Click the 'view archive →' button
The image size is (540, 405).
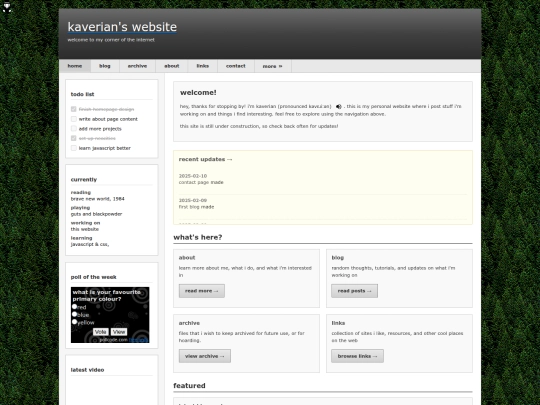tap(205, 356)
